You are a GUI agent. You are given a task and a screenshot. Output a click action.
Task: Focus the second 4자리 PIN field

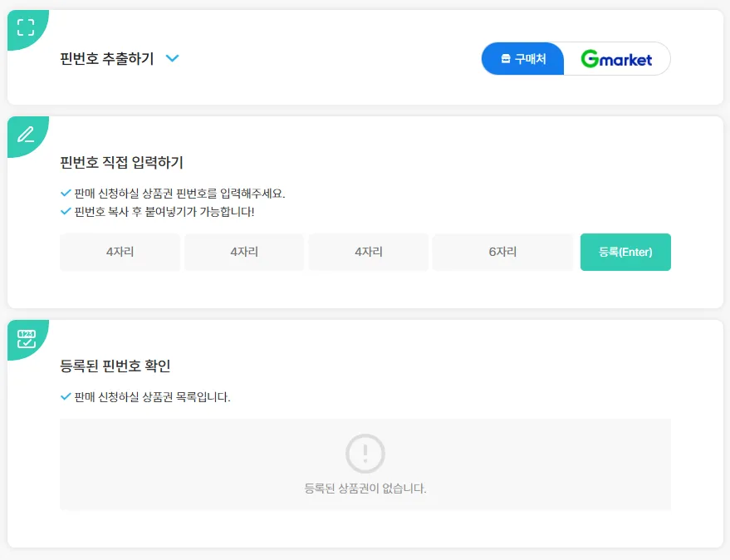click(244, 252)
